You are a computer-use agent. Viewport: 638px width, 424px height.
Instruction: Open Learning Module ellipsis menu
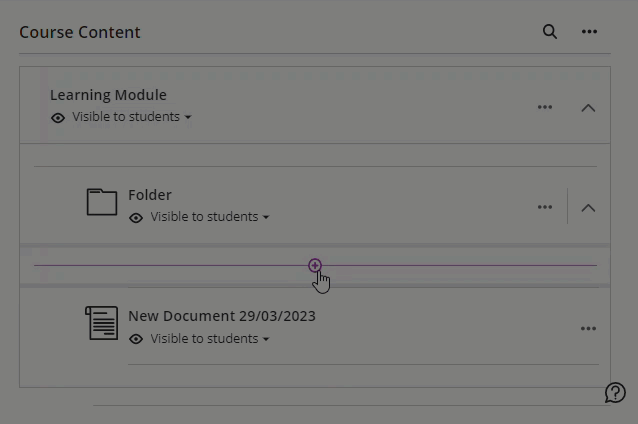point(545,107)
